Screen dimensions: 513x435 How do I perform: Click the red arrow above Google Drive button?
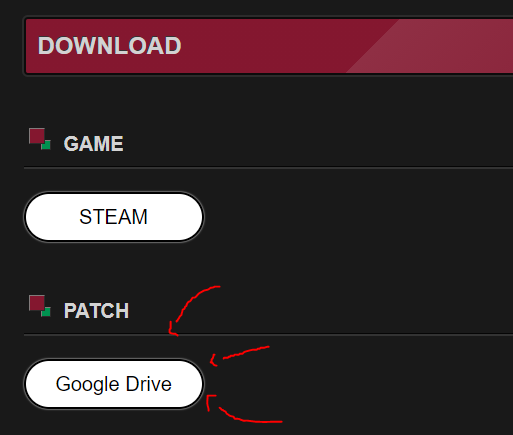point(239,356)
